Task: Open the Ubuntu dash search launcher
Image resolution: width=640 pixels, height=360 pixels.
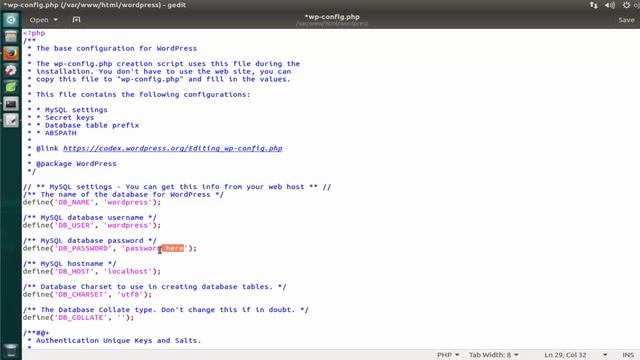Action: coord(11,20)
